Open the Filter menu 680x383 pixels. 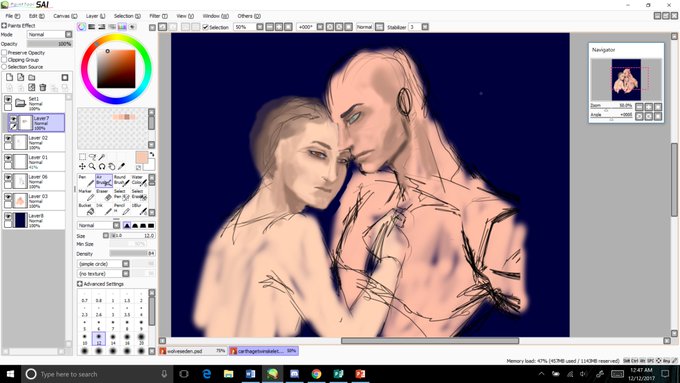click(158, 16)
